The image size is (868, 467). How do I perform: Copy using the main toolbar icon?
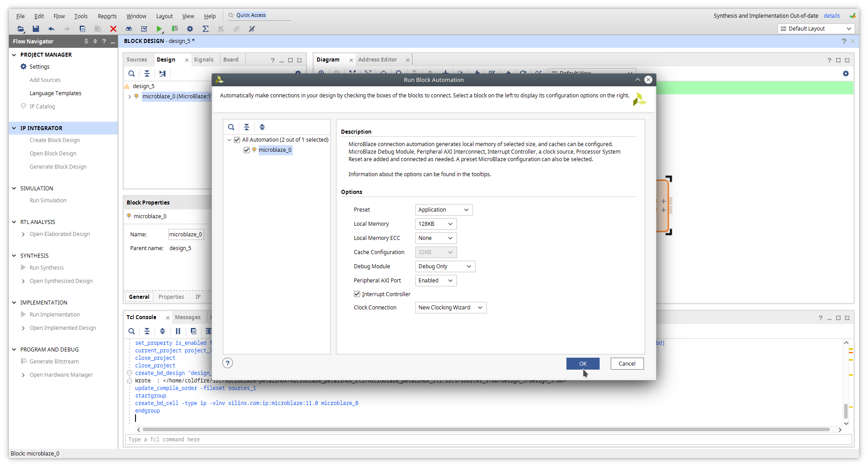(x=82, y=29)
